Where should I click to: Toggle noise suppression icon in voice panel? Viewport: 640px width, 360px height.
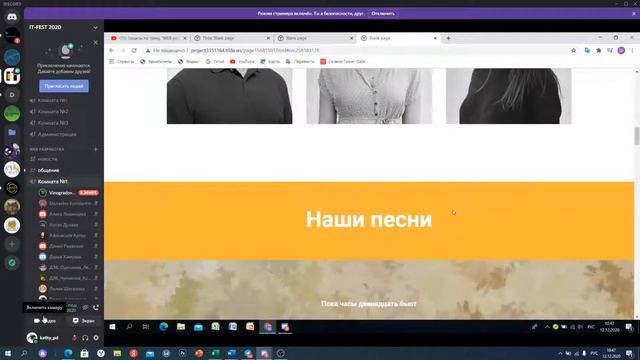[x=85, y=307]
